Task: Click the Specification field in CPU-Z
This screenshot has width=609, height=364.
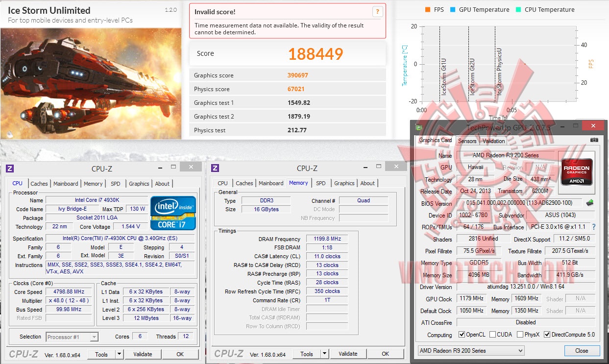Action: tap(121, 239)
